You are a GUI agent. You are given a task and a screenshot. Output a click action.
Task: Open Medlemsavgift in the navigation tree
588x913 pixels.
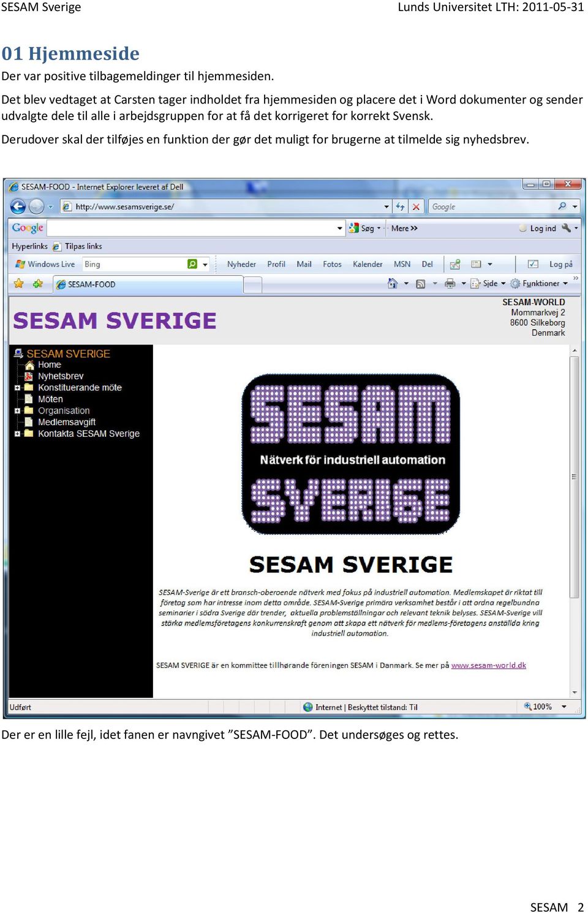pos(67,422)
